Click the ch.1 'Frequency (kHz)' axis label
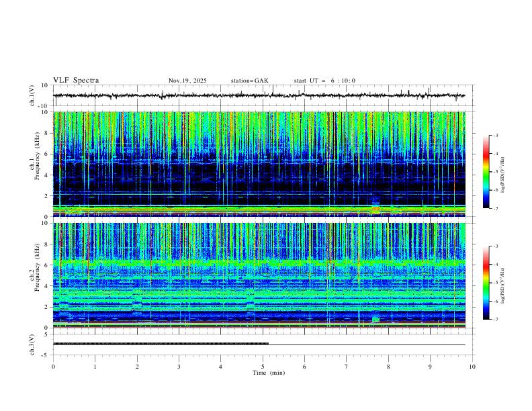532x411 pixels. pos(38,155)
